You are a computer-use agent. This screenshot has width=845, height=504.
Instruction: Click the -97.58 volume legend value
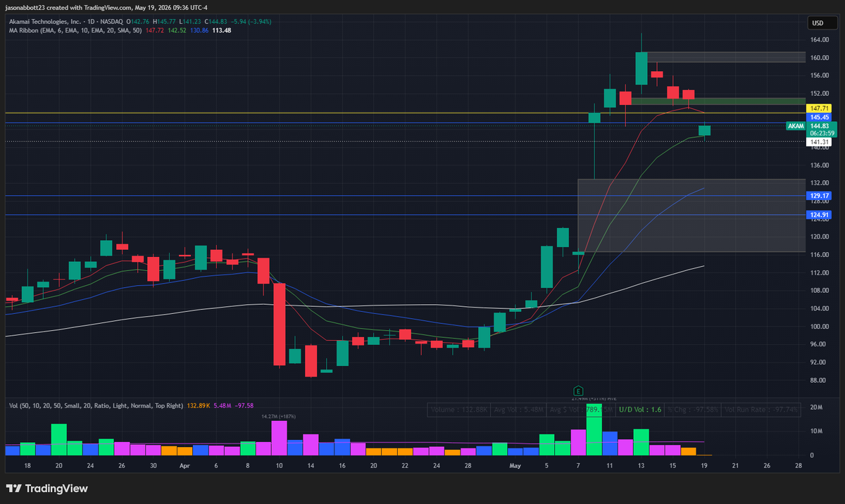tap(244, 405)
